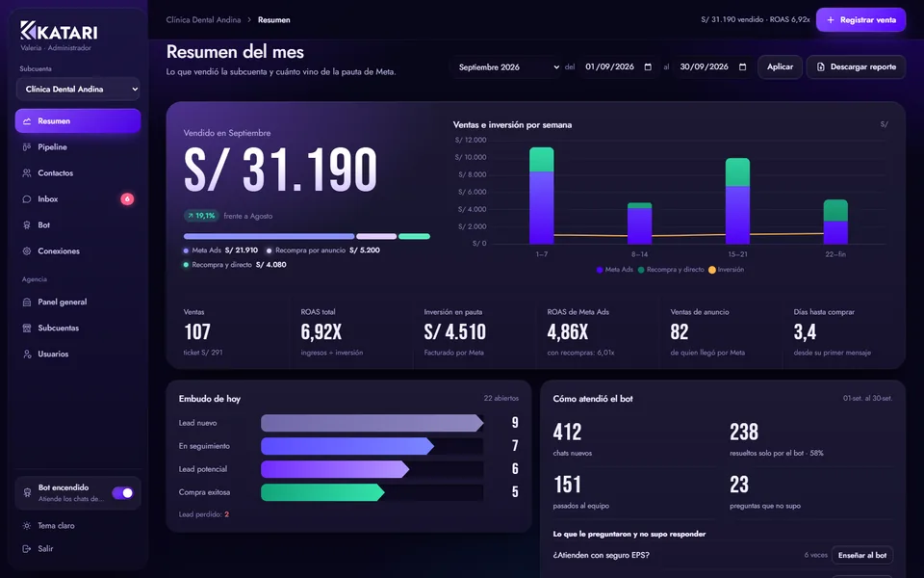924x578 pixels.
Task: Click the Salir exit icon
Action: [x=27, y=548]
